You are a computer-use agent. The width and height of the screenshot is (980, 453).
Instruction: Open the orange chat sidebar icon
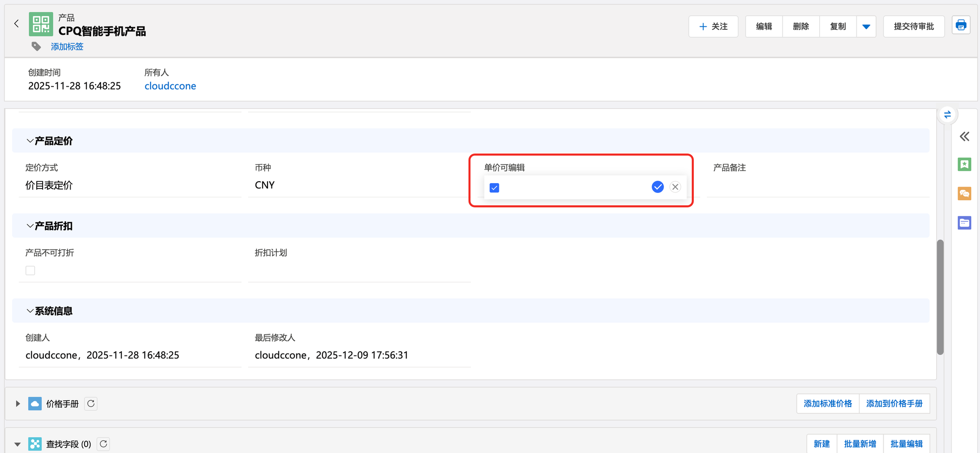tap(964, 193)
